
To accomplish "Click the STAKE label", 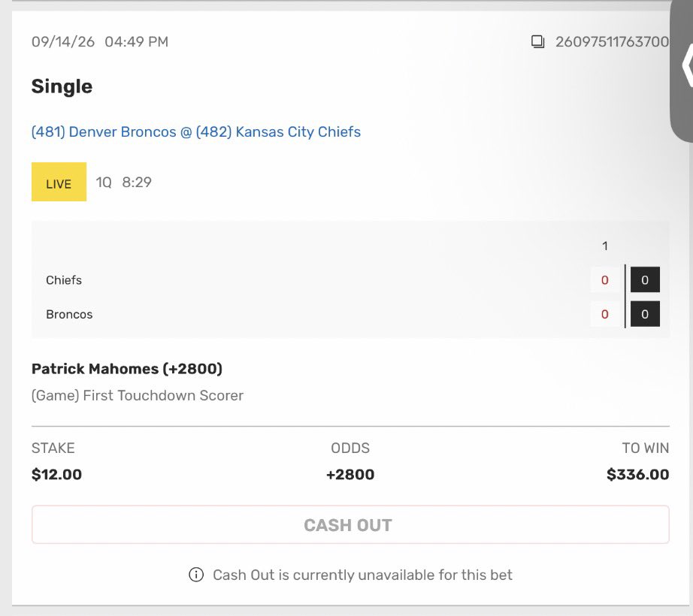I will click(53, 448).
